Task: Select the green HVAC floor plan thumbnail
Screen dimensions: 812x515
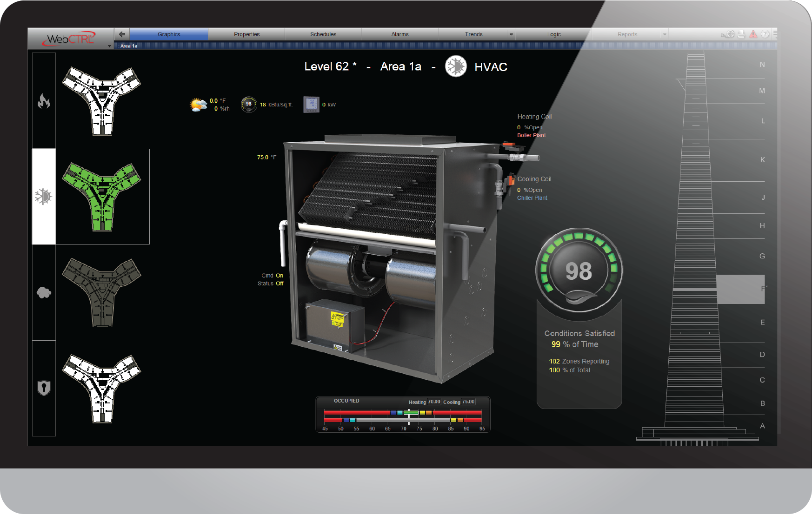Action: [102, 197]
